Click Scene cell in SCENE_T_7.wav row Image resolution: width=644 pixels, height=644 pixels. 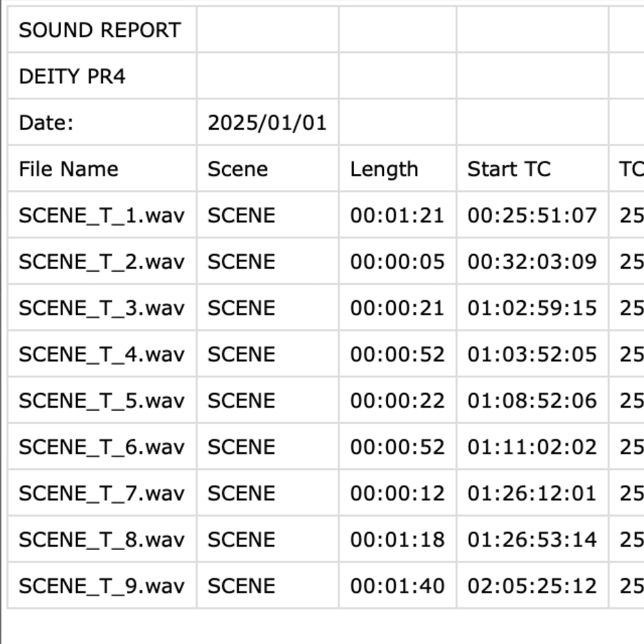click(241, 493)
